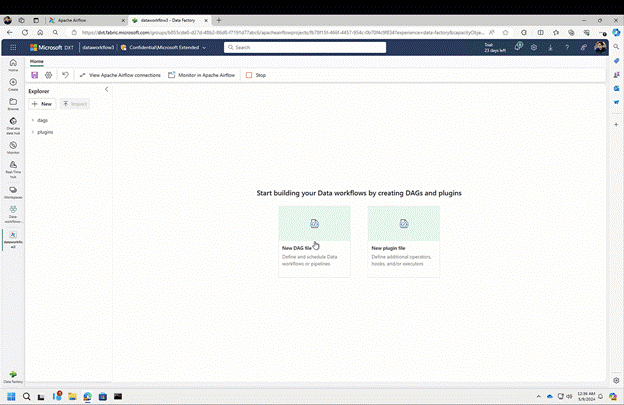Open the help question mark icon
Viewport: 624px width, 405px height.
[x=567, y=47]
